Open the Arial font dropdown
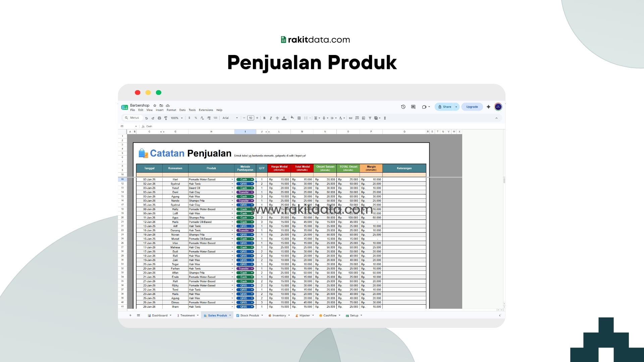644x362 pixels. point(230,118)
